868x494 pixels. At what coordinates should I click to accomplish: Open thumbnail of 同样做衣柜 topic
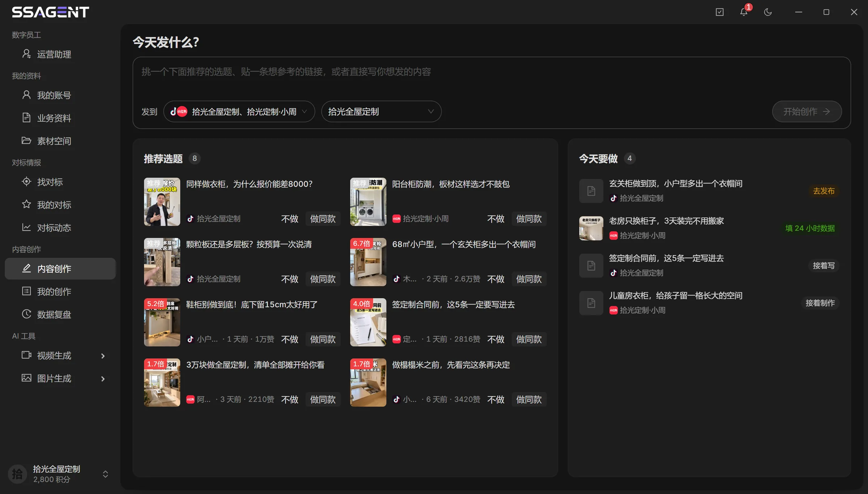point(162,202)
